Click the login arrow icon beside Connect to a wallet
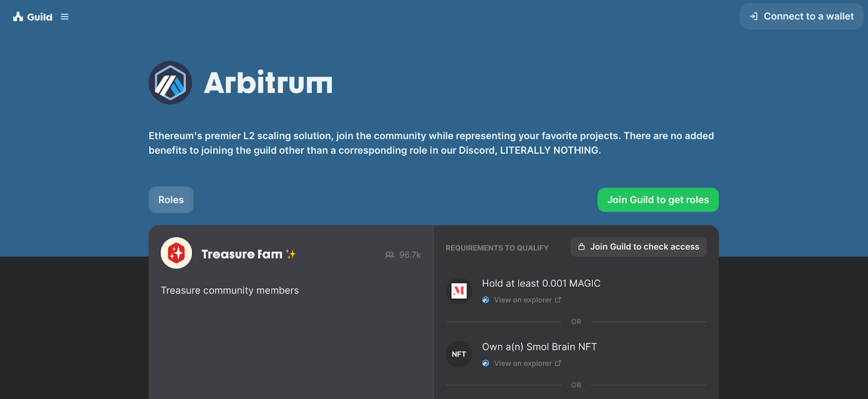 point(754,16)
